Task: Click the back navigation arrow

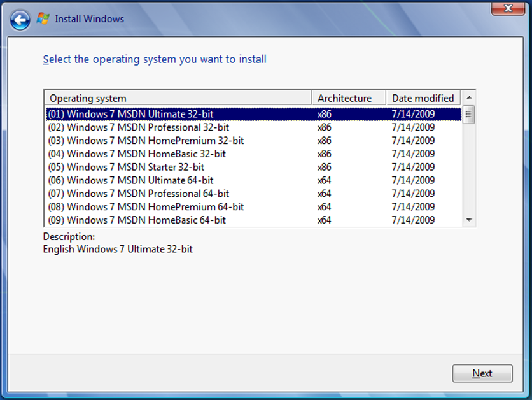Action: [x=20, y=20]
